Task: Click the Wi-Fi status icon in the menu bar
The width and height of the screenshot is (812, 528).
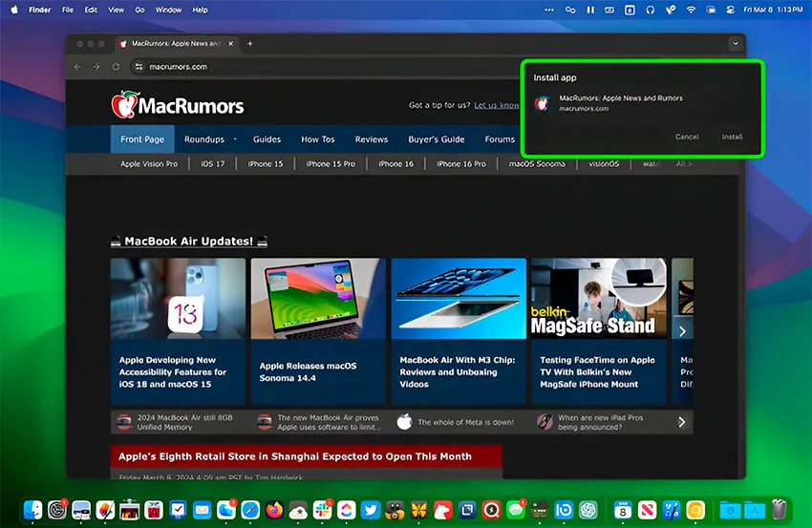Action: [691, 10]
